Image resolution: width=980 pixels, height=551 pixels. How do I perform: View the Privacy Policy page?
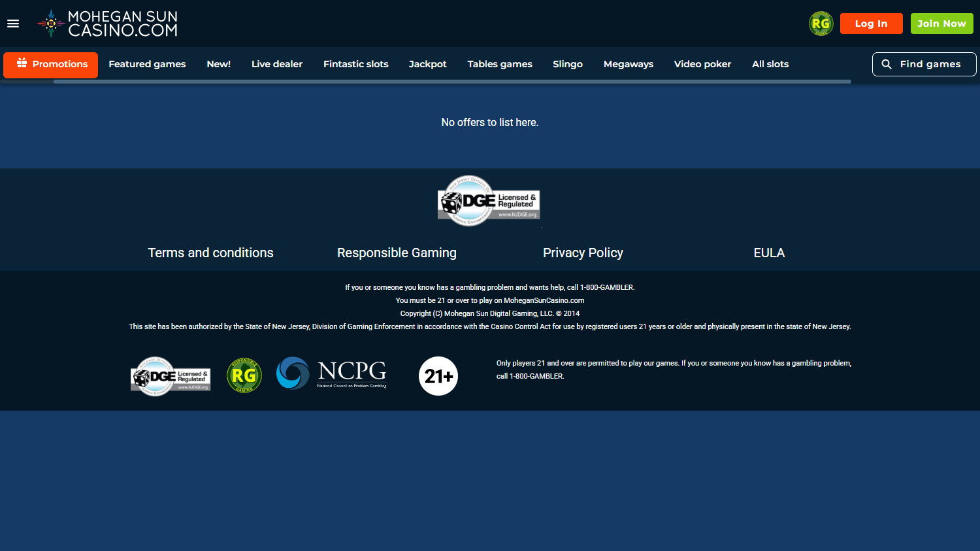pyautogui.click(x=583, y=253)
